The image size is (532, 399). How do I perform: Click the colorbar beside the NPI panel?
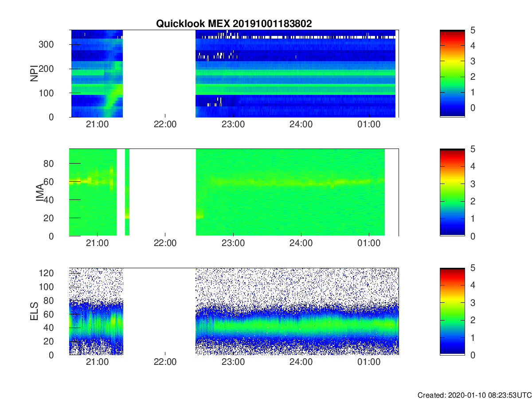(x=452, y=74)
